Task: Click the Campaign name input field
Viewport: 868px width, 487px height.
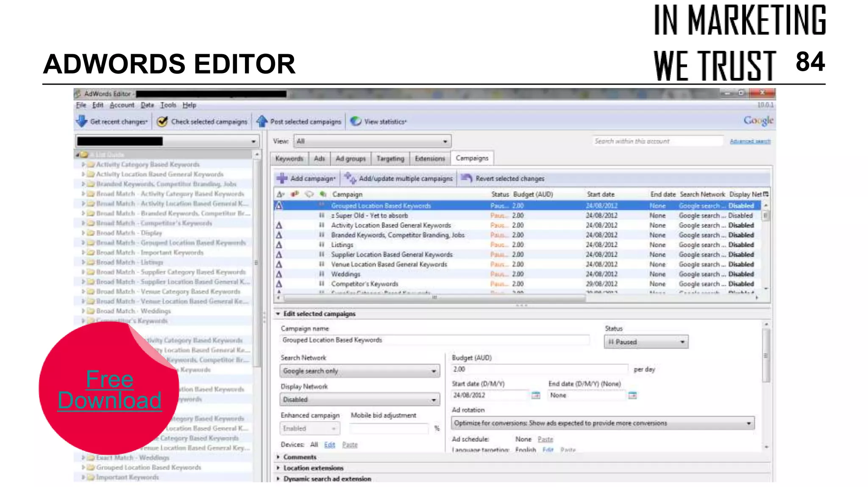Action: tap(434, 340)
